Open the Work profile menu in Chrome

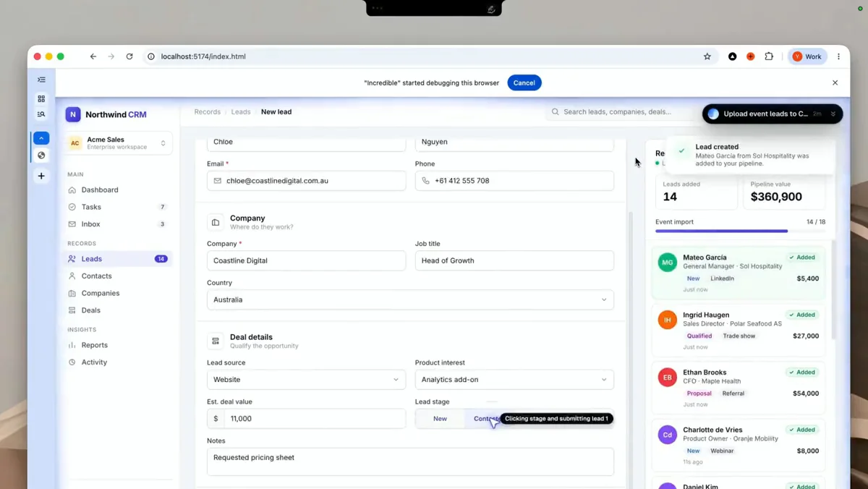coord(807,56)
